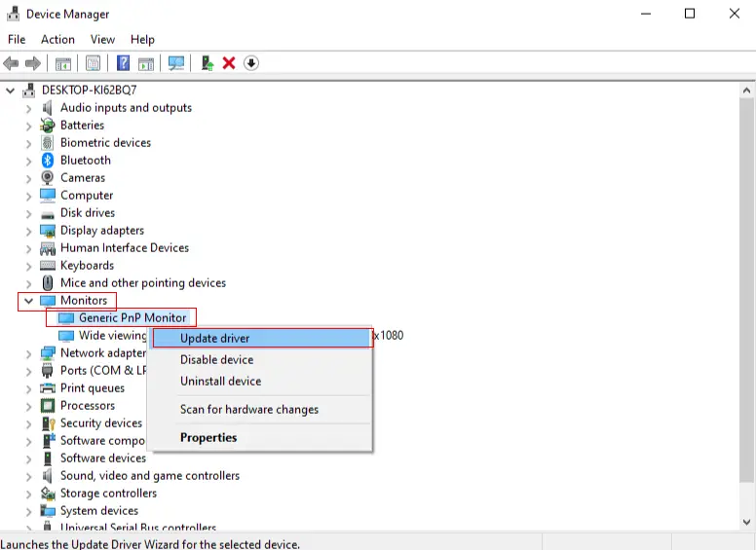The image size is (756, 550).
Task: Expand the Display adapters category
Action: (28, 231)
